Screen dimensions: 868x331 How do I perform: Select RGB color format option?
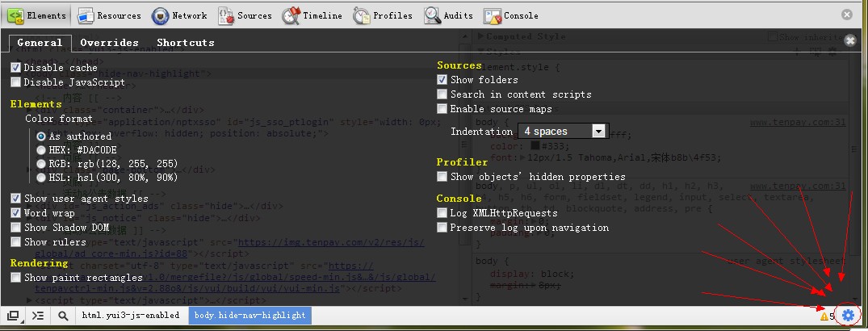[41, 164]
